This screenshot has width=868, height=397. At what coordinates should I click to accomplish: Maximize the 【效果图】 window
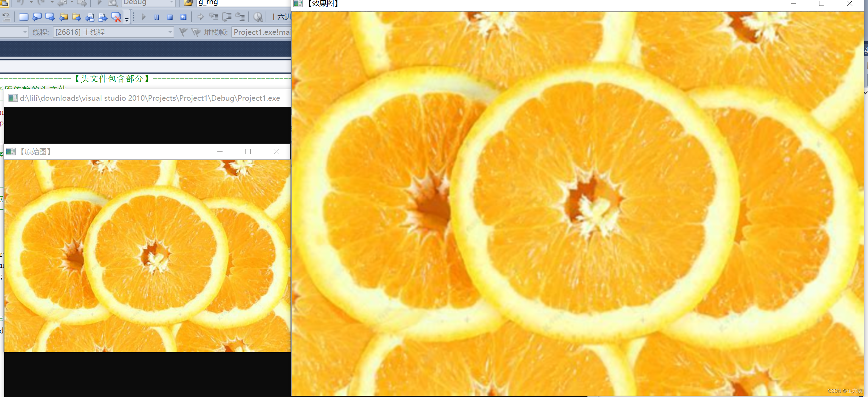point(821,3)
